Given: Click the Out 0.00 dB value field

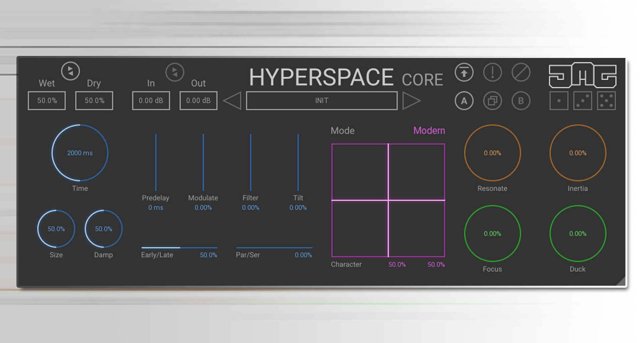Looking at the screenshot, I should click(x=199, y=100).
